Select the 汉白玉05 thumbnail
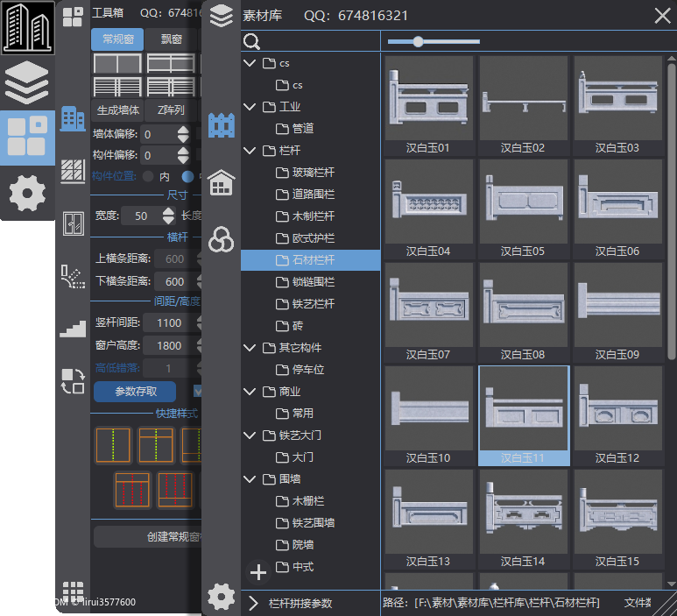The image size is (677, 616). tap(523, 209)
